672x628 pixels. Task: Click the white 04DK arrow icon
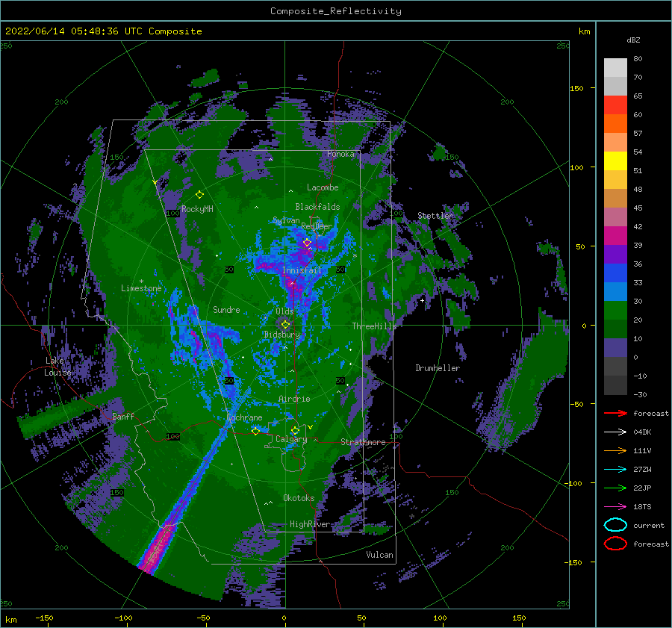coord(615,432)
